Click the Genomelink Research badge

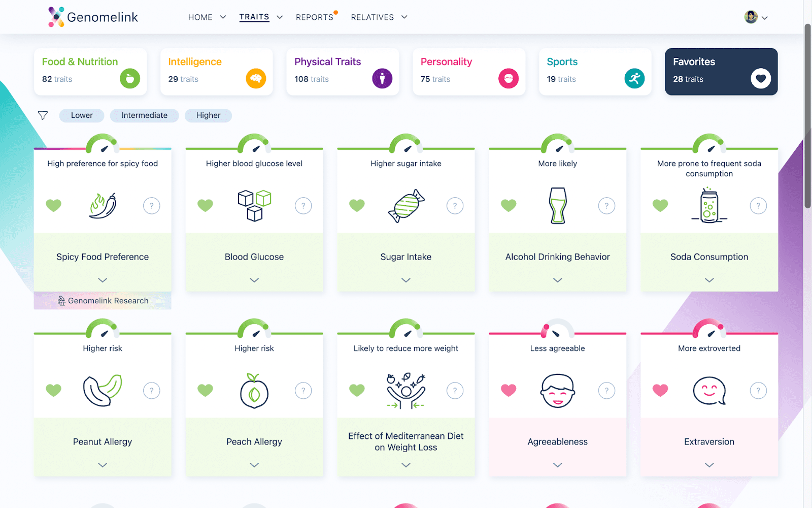tap(102, 300)
